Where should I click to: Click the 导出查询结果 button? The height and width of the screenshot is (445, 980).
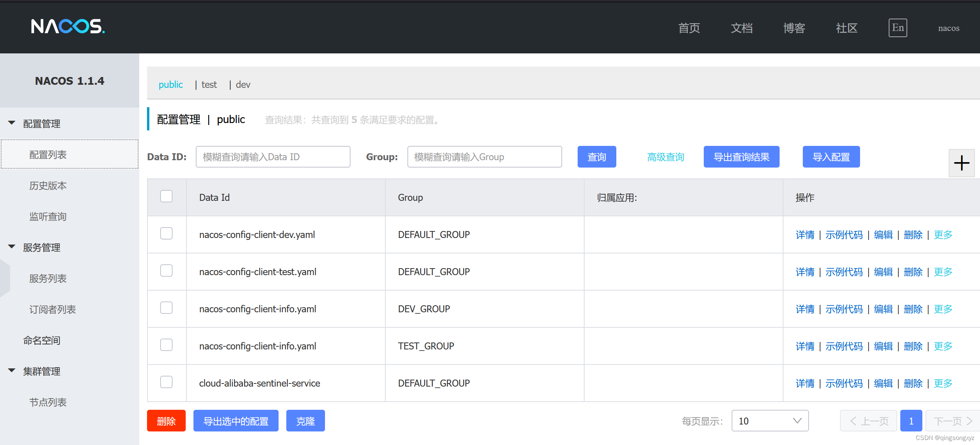741,157
